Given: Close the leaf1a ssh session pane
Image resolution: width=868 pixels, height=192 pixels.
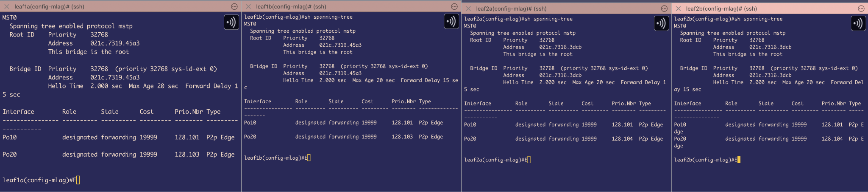Looking at the screenshot, I should 7,7.
